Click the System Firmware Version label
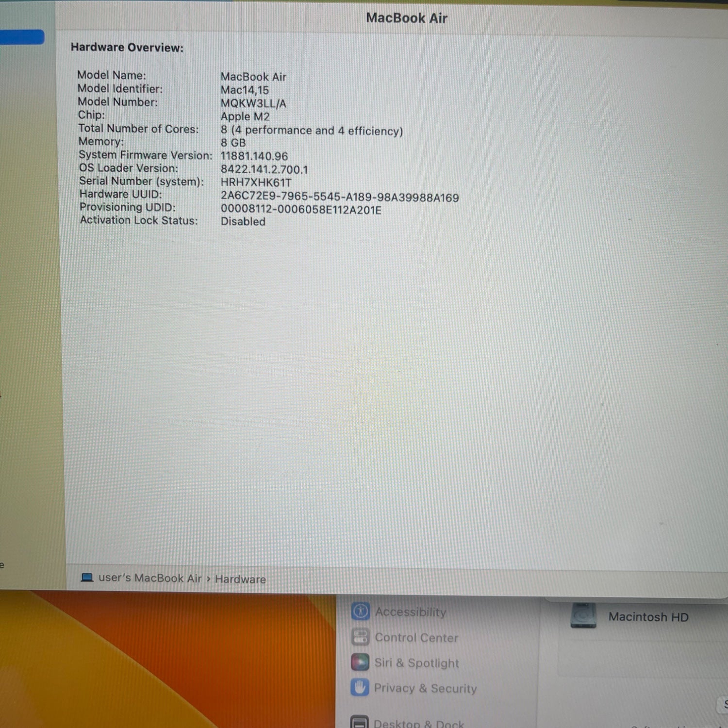 click(x=146, y=155)
